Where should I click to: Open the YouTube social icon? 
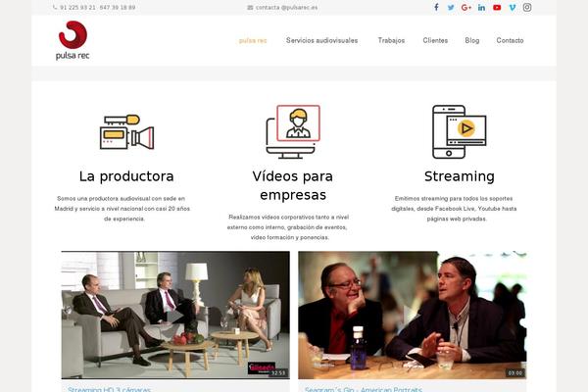tap(497, 7)
